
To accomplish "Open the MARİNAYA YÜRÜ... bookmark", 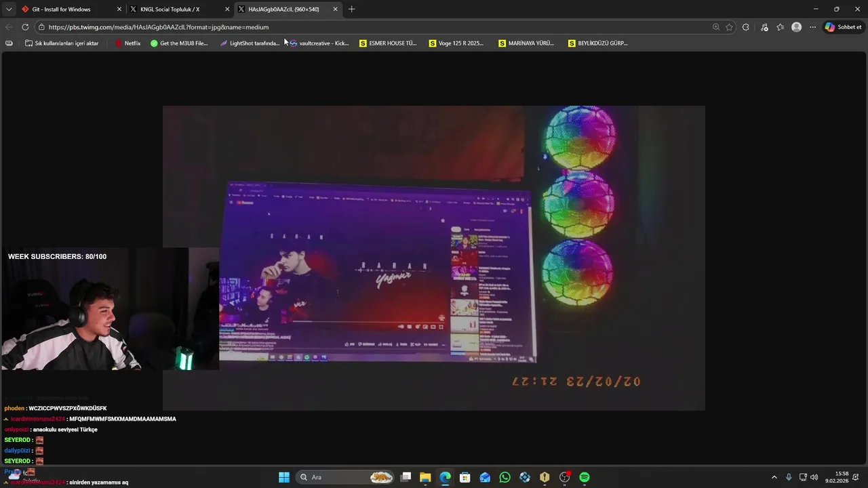I will (526, 43).
